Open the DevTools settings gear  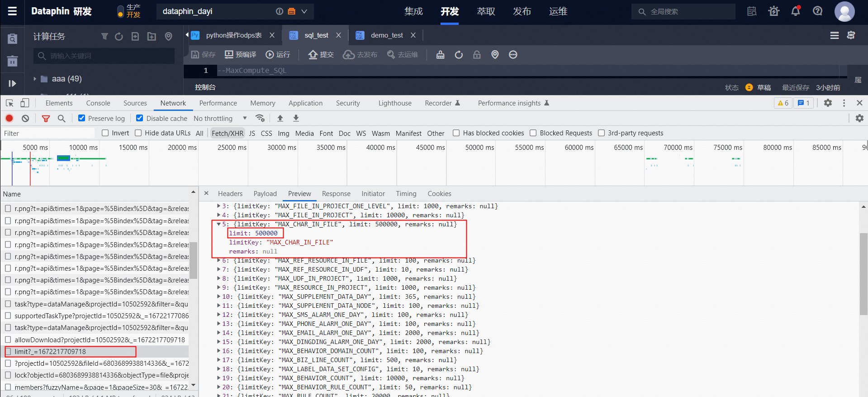[x=828, y=103]
